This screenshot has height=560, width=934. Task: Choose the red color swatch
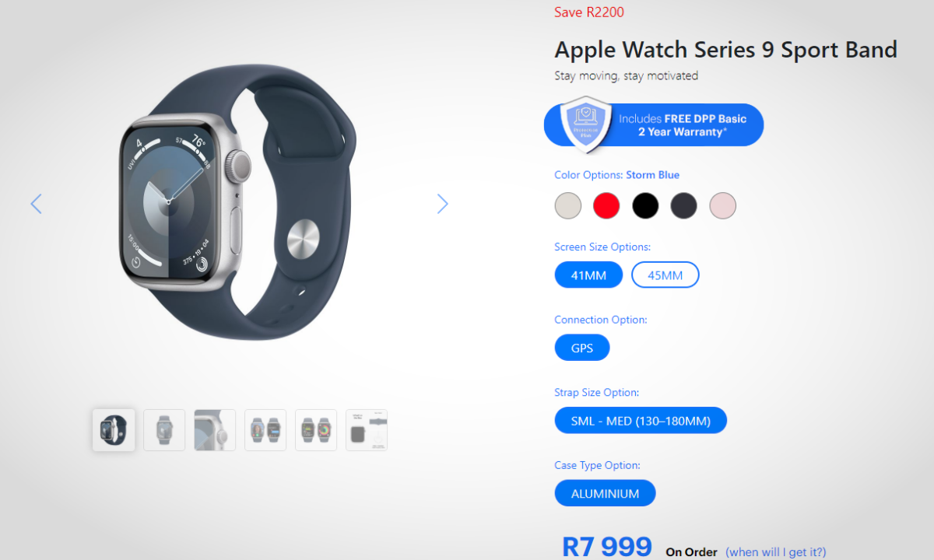coord(606,206)
